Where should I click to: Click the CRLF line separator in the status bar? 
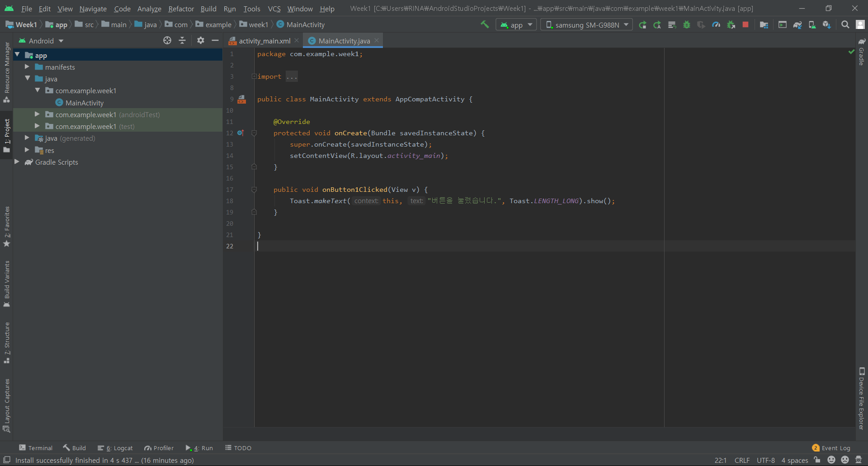(742, 460)
